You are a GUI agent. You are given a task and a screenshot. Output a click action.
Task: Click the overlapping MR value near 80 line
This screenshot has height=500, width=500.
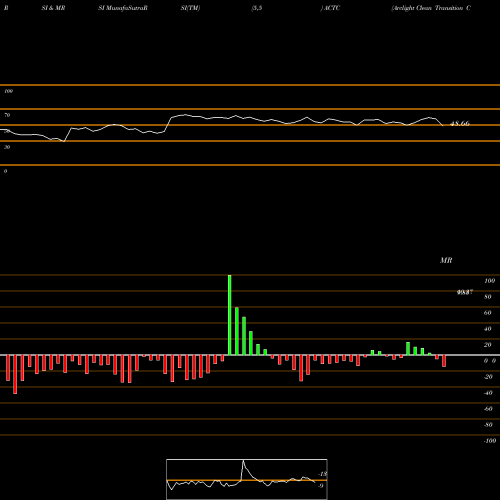[465, 292]
